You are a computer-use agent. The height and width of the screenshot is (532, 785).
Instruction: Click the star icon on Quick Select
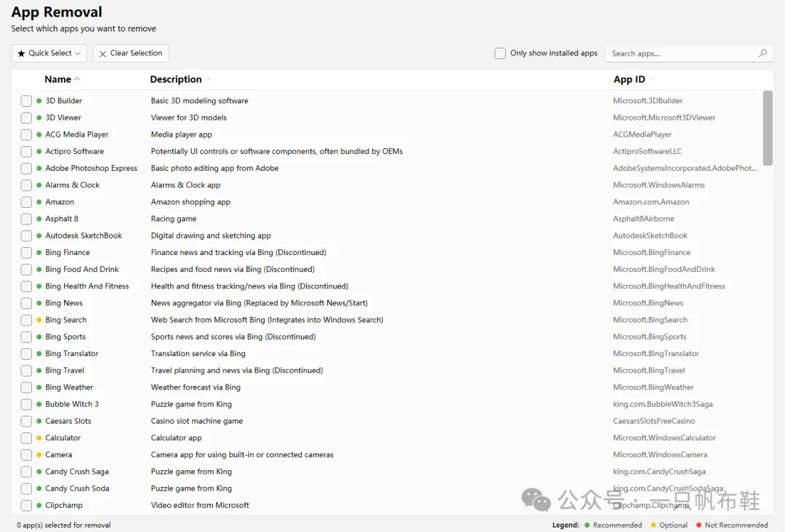click(21, 53)
